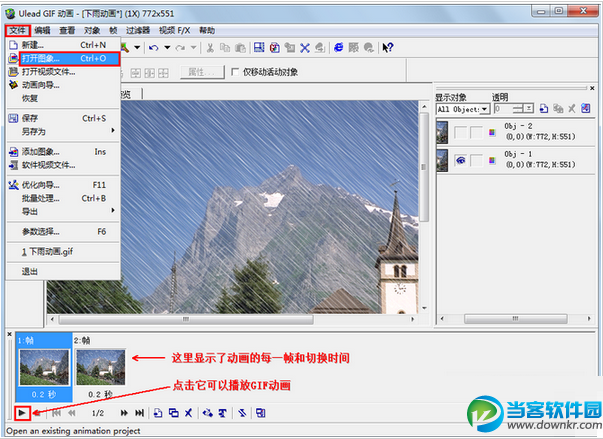The width and height of the screenshot is (603, 439).
Task: Choose '打开视频文件...' menu entry
Action: point(63,72)
